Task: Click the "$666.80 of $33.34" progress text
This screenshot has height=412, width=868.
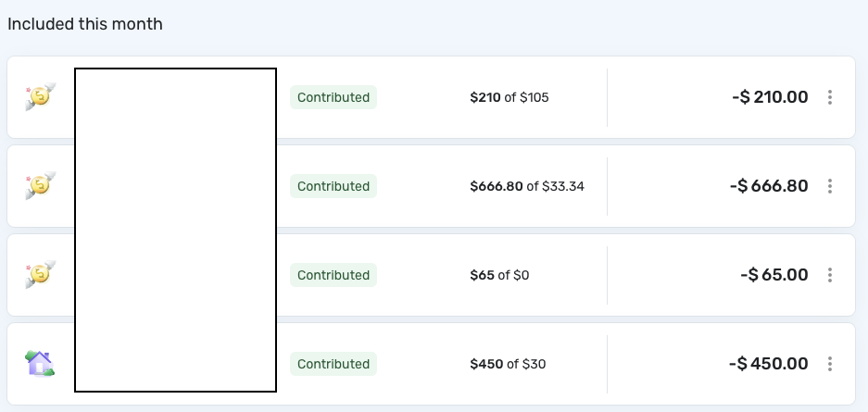Action: click(527, 186)
